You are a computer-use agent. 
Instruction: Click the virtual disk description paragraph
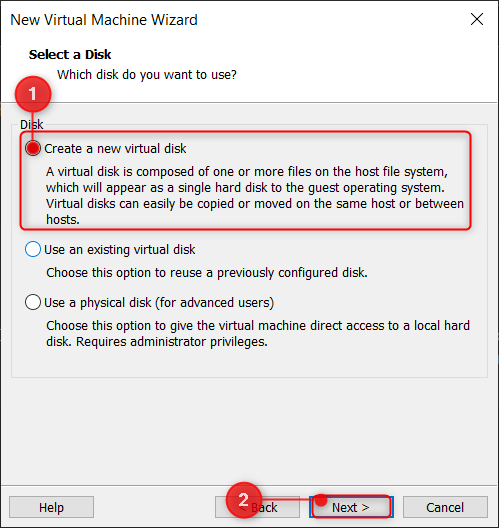click(x=255, y=196)
